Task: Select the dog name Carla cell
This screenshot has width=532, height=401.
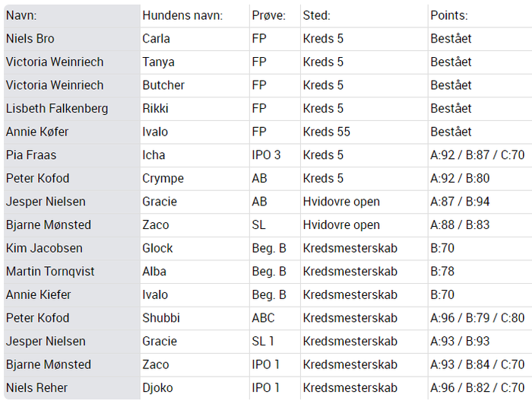Action: (195, 39)
